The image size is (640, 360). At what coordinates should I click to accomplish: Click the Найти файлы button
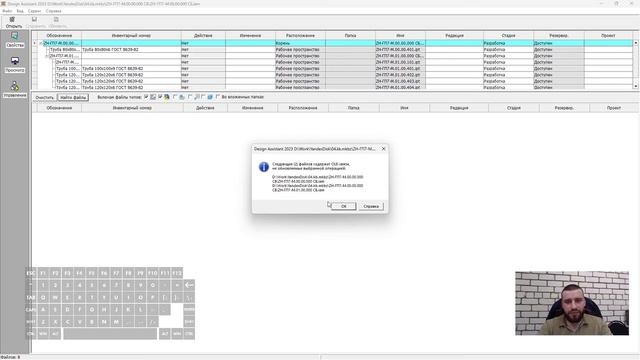(73, 98)
